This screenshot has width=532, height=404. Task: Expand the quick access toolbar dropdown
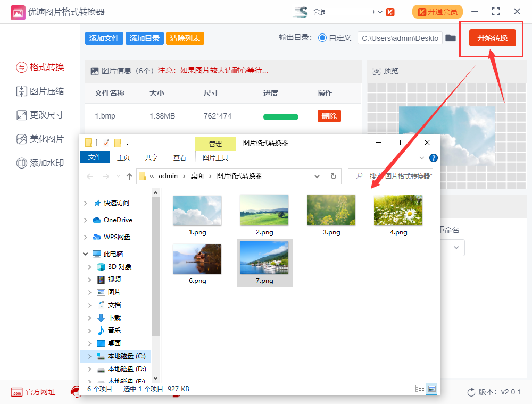point(126,142)
